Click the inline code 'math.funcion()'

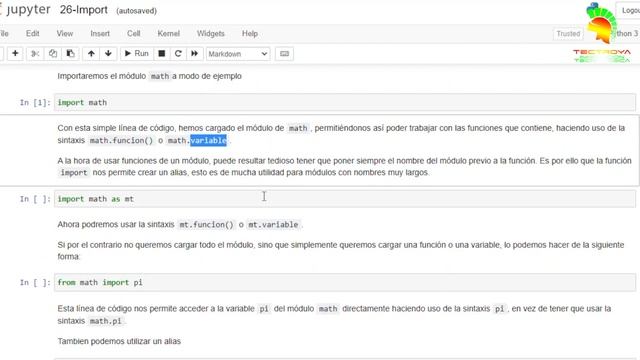click(121, 140)
